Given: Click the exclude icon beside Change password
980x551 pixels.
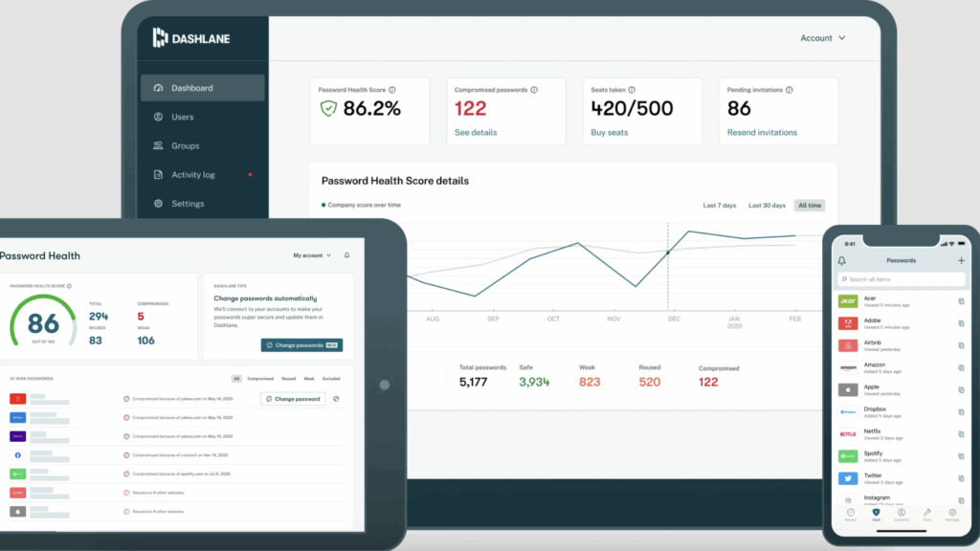Looking at the screenshot, I should (336, 399).
